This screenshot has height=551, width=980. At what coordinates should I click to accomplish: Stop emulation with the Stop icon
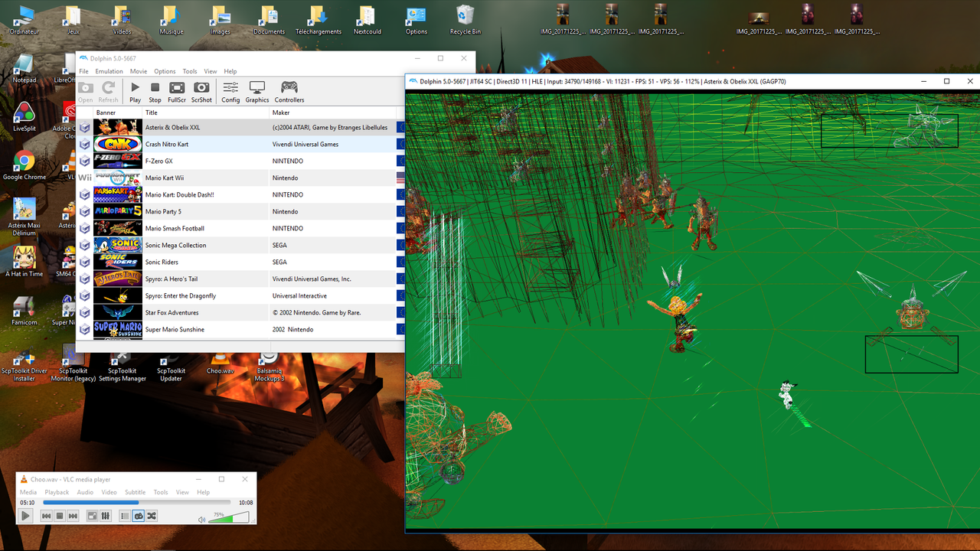click(x=155, y=92)
